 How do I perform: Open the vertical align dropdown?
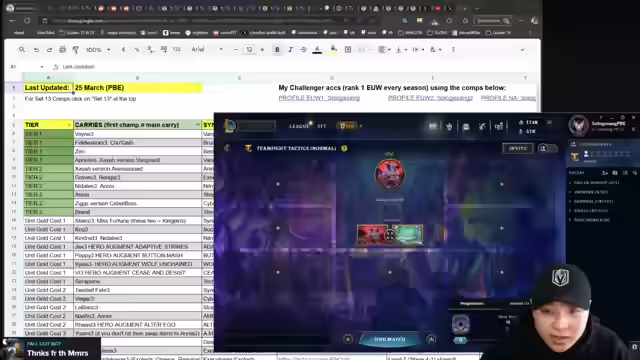401,49
